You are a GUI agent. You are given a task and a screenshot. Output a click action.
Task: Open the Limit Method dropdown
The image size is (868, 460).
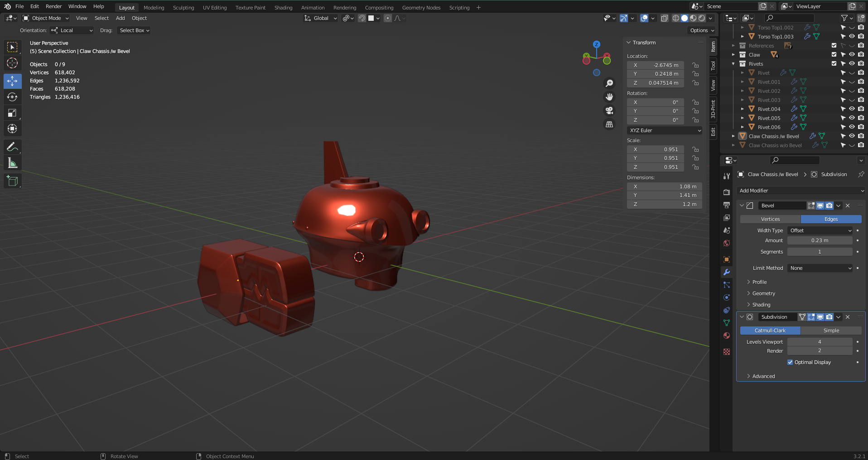(820, 268)
